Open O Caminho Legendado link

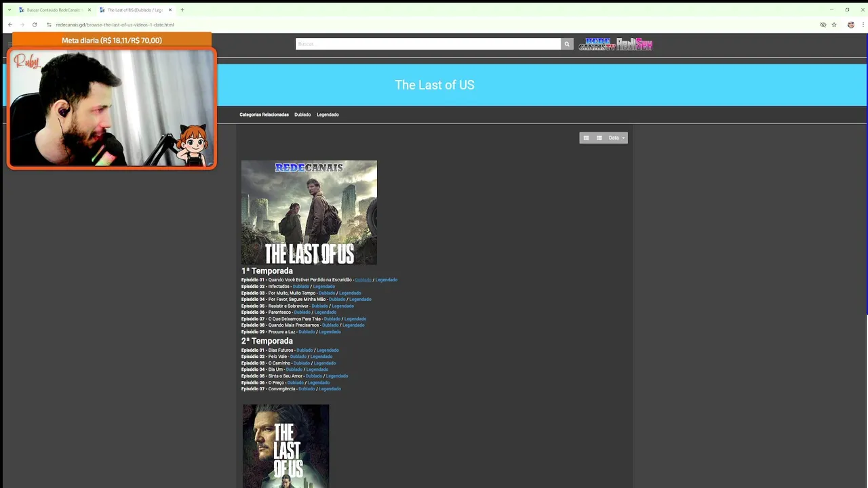point(325,363)
